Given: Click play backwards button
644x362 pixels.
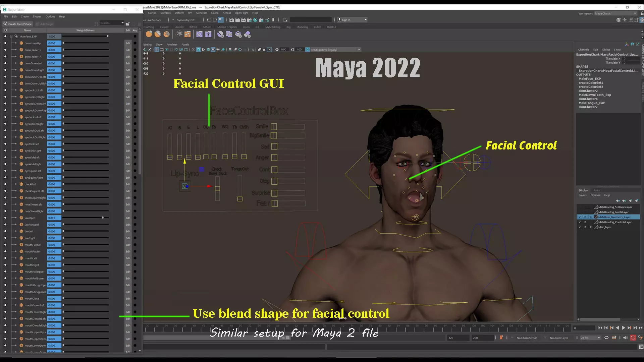Looking at the screenshot, I should pyautogui.click(x=618, y=328).
